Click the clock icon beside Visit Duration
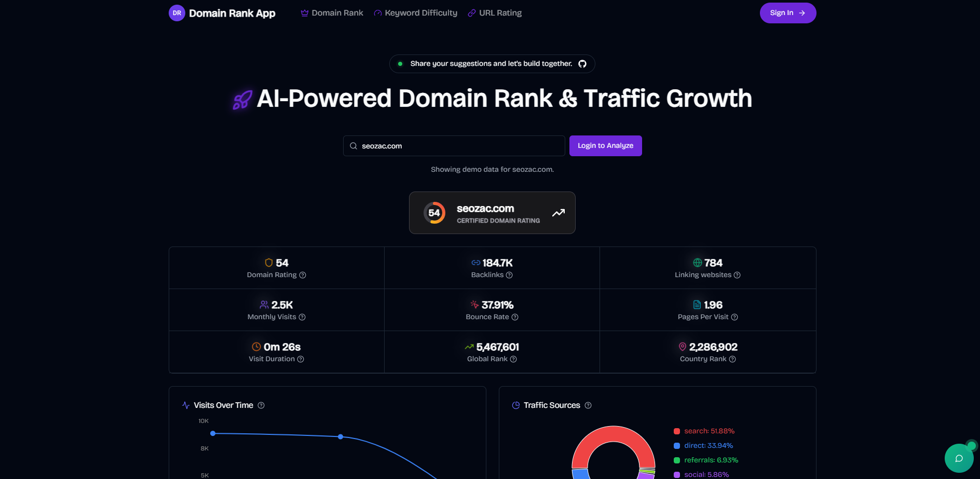The width and height of the screenshot is (980, 479). pos(255,347)
